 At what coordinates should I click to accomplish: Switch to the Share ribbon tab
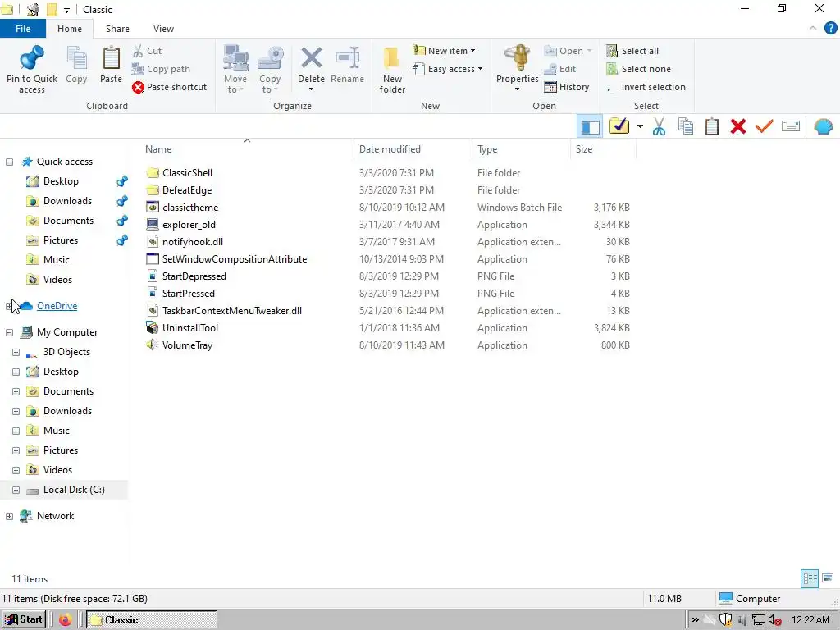[117, 29]
